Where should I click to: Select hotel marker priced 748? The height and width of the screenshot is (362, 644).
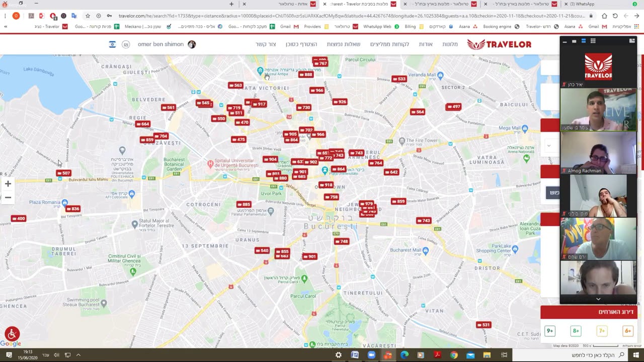341,241
